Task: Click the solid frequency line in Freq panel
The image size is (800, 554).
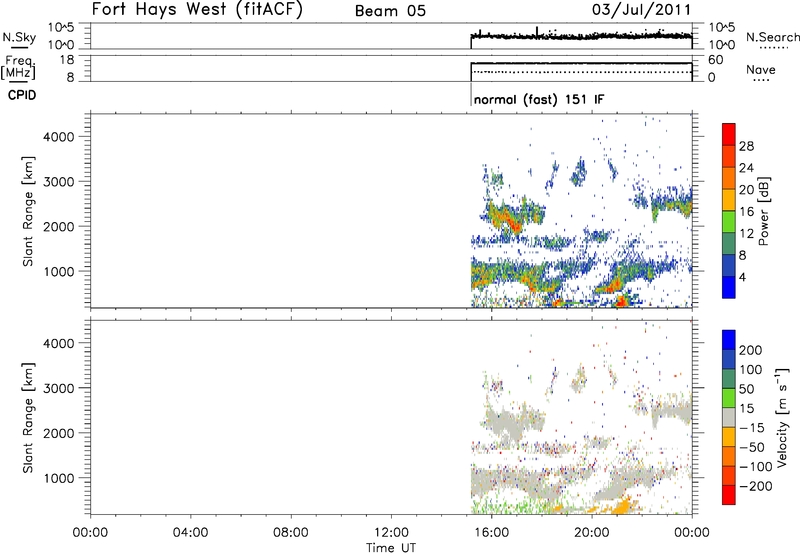Action: pos(581,63)
